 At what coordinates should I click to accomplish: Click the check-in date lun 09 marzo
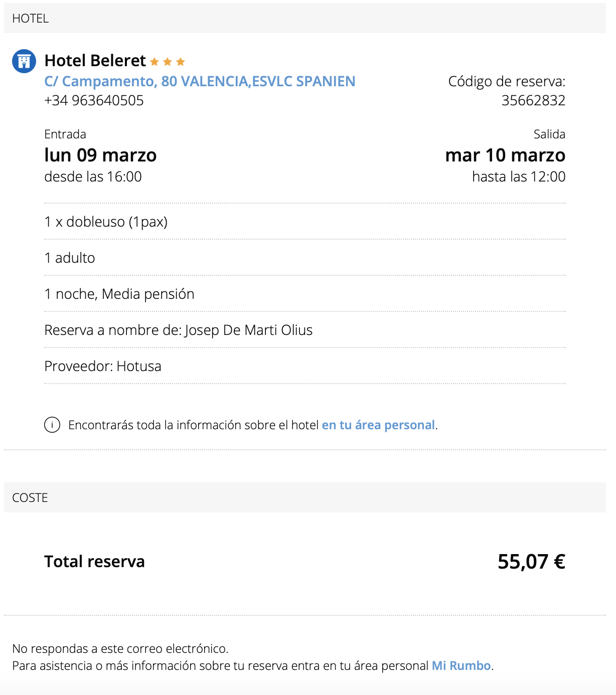pos(100,155)
